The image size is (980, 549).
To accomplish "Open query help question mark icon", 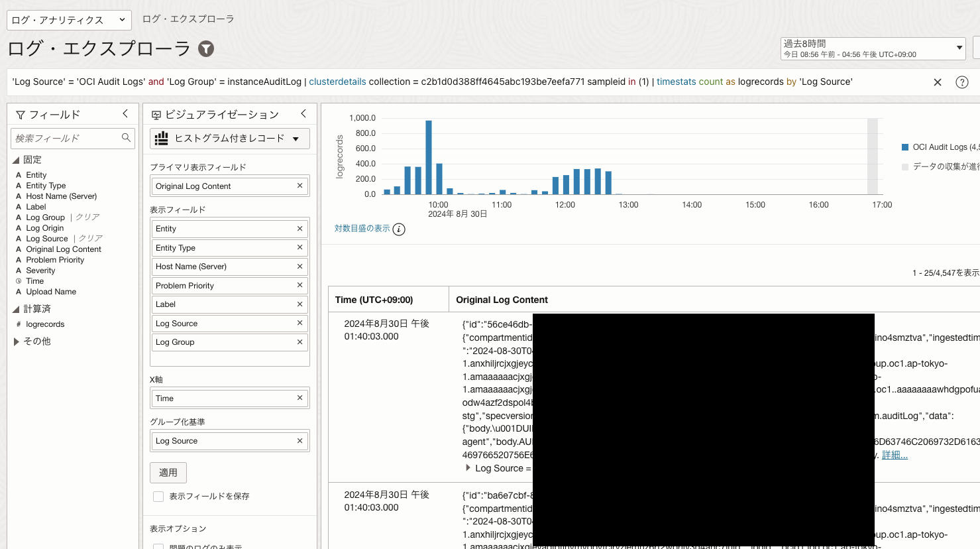I will pos(962,82).
